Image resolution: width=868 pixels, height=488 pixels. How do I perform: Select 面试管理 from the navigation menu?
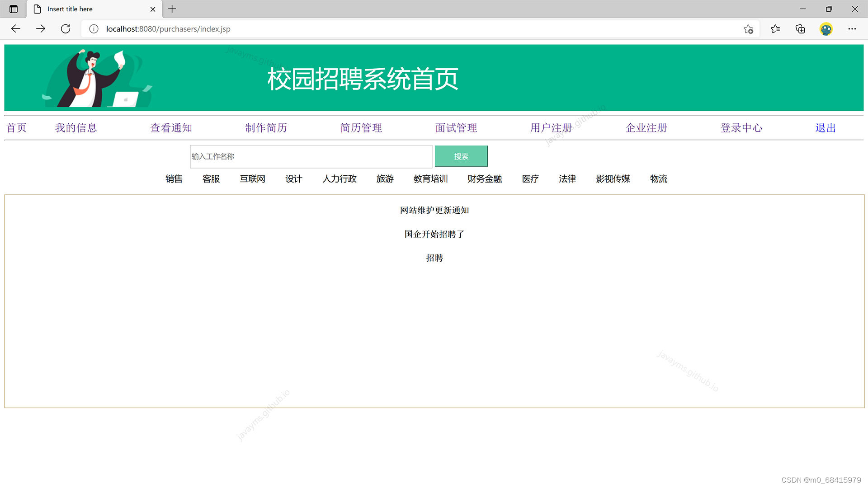[456, 128]
